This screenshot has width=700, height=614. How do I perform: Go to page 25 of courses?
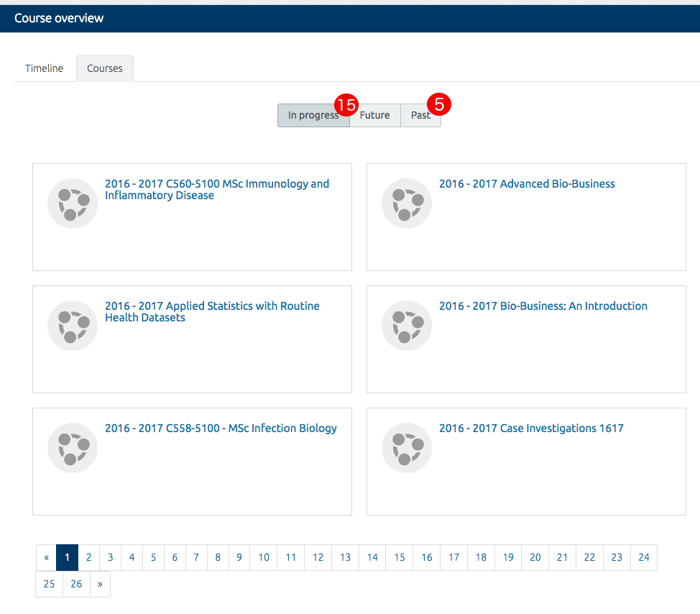point(49,584)
